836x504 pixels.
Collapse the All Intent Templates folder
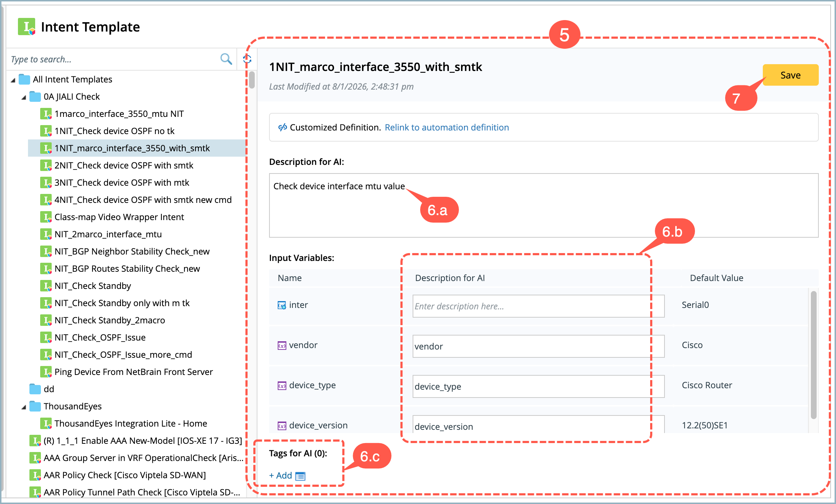click(13, 80)
